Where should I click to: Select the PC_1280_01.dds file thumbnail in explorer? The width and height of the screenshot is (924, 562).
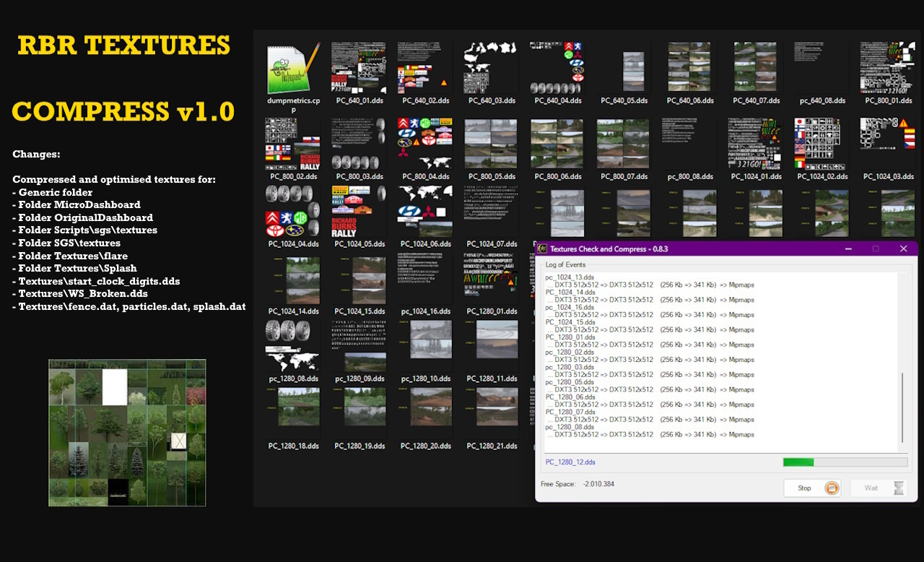click(x=491, y=279)
